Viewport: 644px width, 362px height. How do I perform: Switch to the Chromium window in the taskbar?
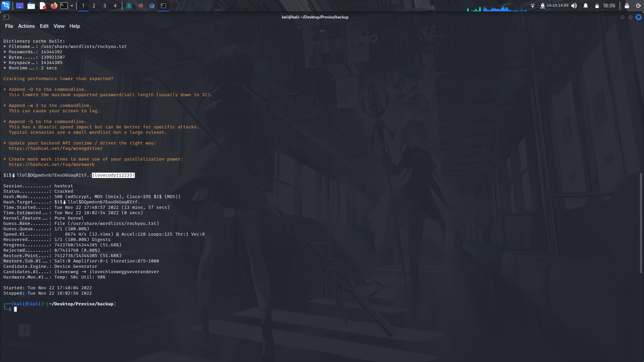coord(152,6)
